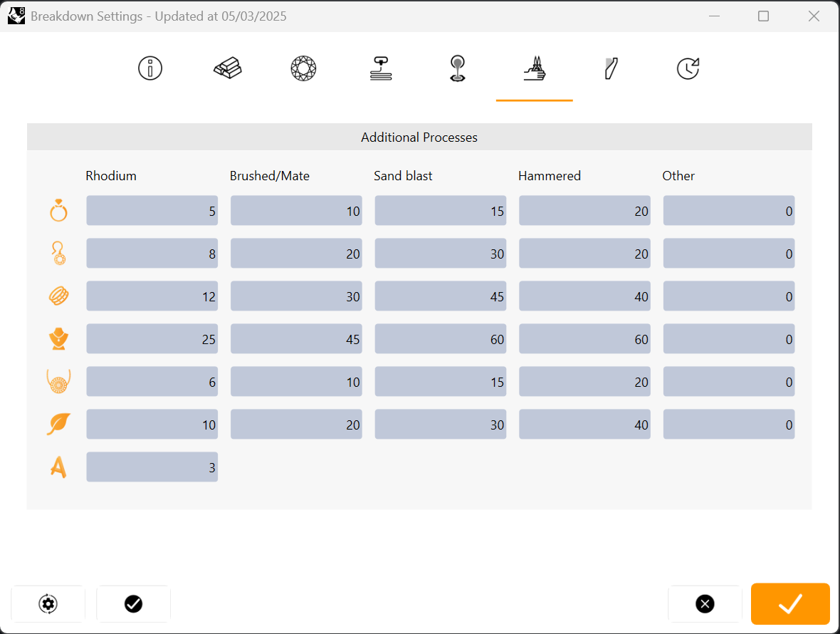Edit necklace bust Brushed/Mate value 45
Viewport: 840px width, 634px height.
coord(296,338)
